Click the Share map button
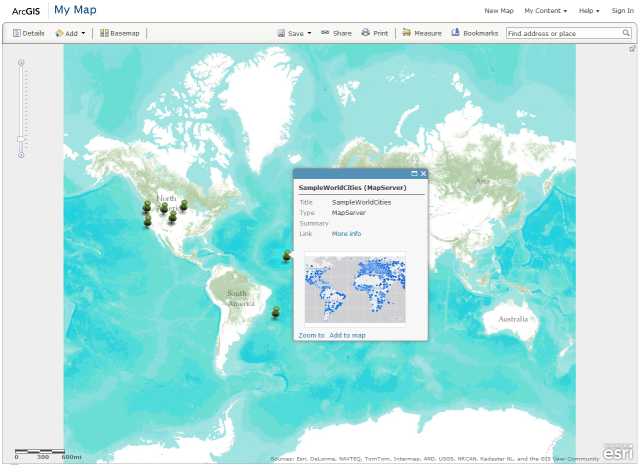The height and width of the screenshot is (465, 639). [x=335, y=33]
